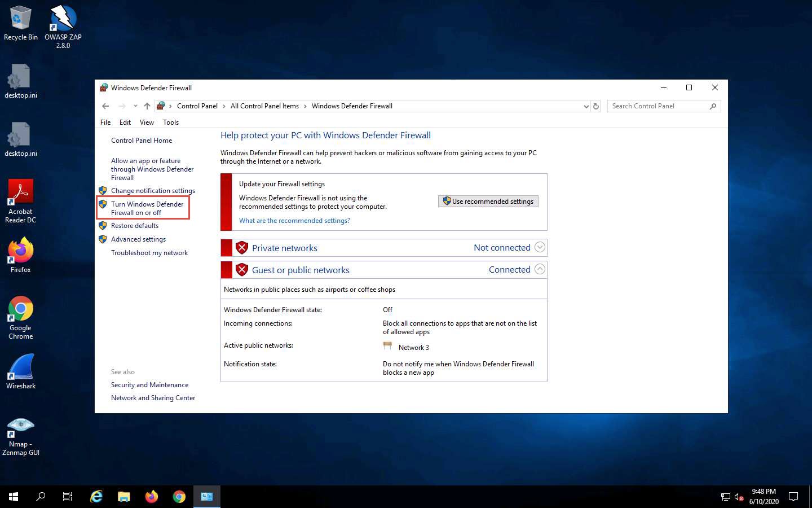The width and height of the screenshot is (812, 508).
Task: Click the Up one level arrow
Action: click(x=147, y=106)
